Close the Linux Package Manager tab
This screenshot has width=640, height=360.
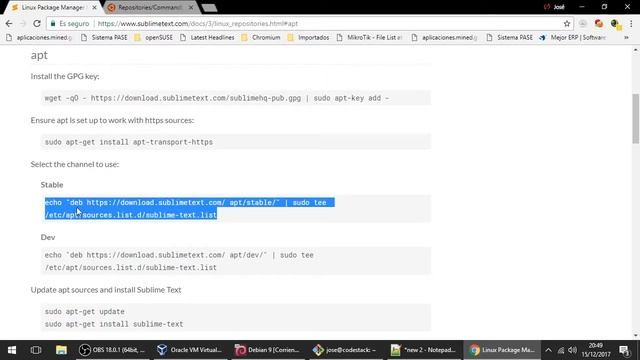(95, 7)
